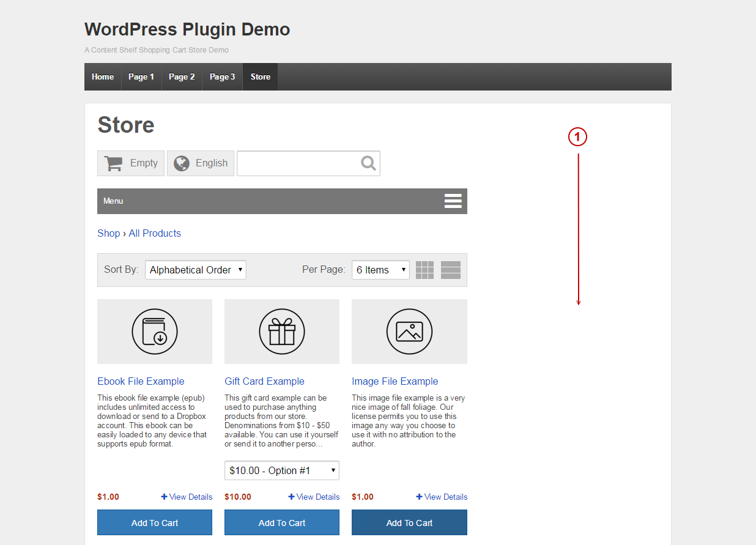Switch to grid view layout

(425, 270)
